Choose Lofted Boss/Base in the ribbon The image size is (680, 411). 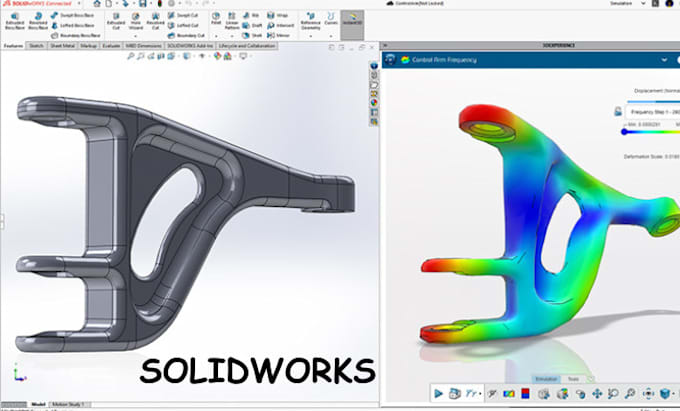click(x=73, y=26)
